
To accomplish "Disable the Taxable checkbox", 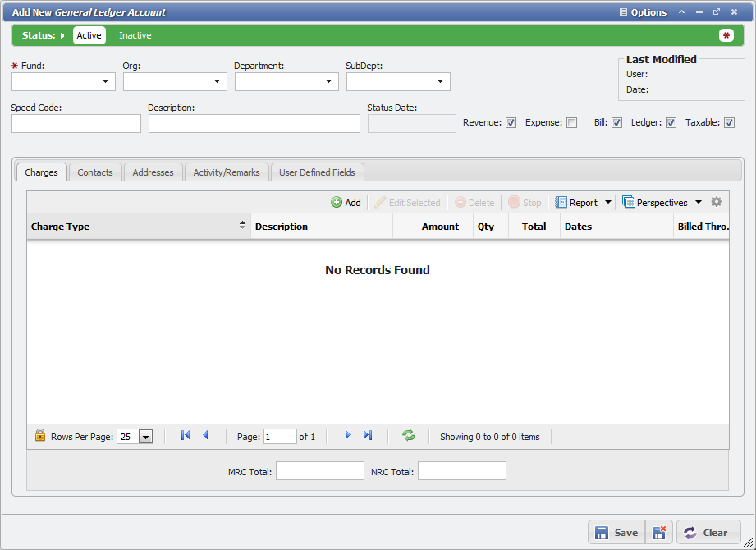I will tap(729, 121).
